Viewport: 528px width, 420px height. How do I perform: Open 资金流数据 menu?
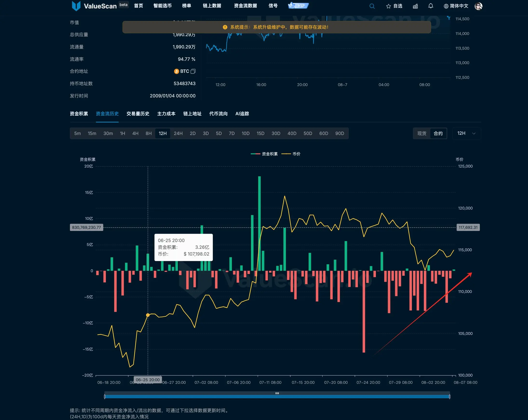[x=245, y=6]
